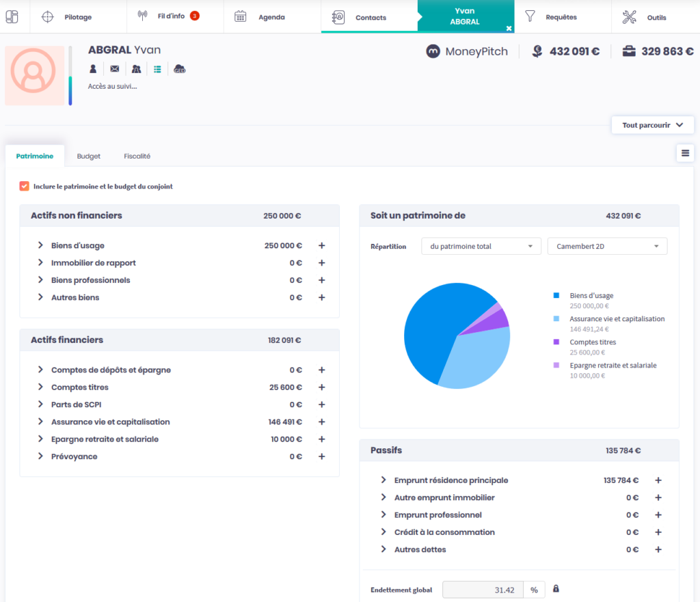
Task: Add an Emprunt résidence principale entry with plus
Action: (658, 480)
